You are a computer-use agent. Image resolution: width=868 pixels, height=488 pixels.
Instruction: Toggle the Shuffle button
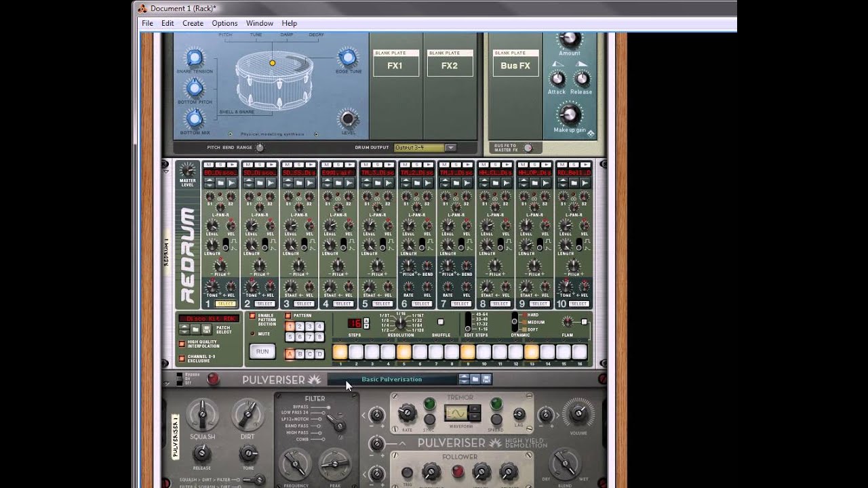441,322
